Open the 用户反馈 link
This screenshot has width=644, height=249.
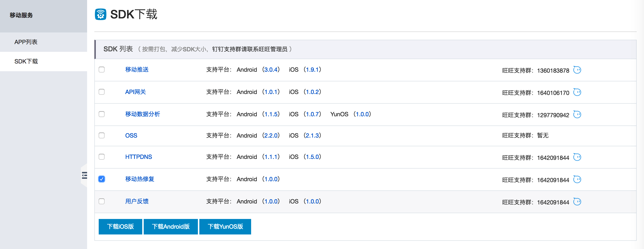[x=137, y=201]
